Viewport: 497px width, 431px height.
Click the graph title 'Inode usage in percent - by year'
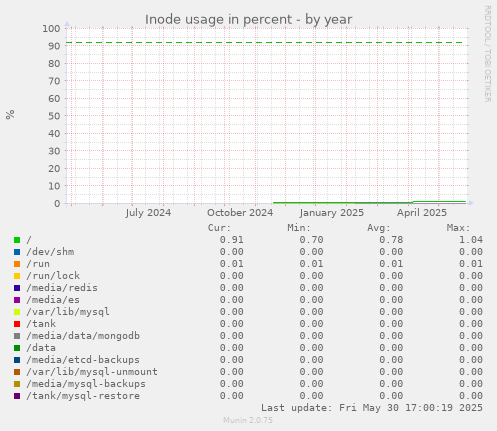click(248, 20)
